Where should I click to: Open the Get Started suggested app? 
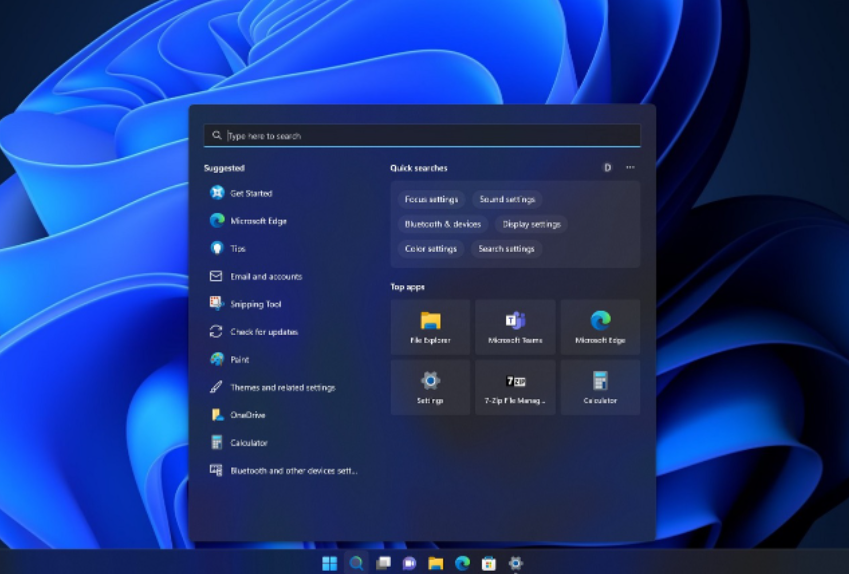click(250, 193)
